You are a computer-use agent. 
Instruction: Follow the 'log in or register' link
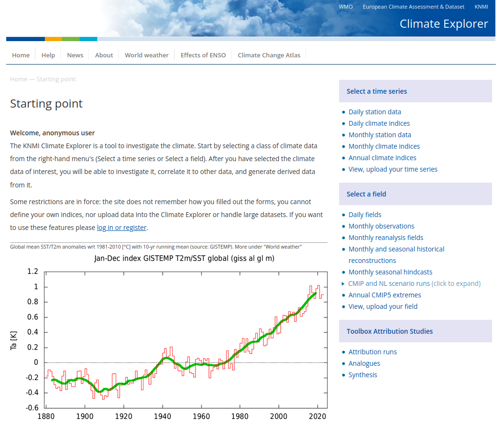[x=122, y=228]
